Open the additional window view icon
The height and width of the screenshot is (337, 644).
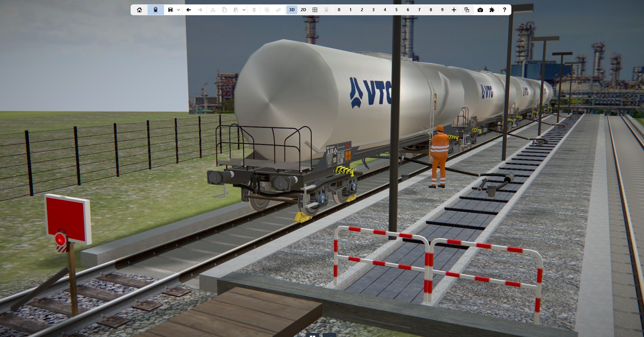pyautogui.click(x=467, y=10)
